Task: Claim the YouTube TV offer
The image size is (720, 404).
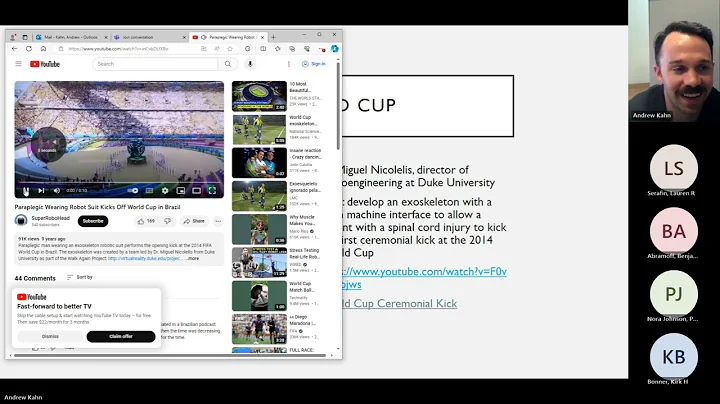Action: [x=121, y=337]
